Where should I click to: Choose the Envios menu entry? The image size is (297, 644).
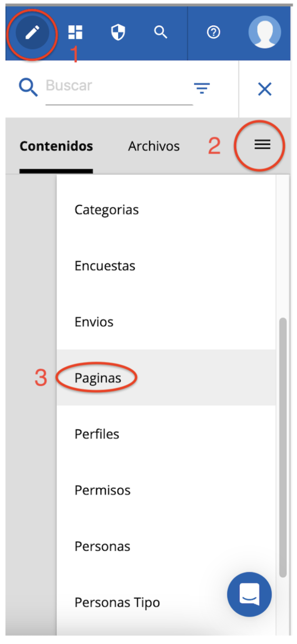[x=94, y=322]
